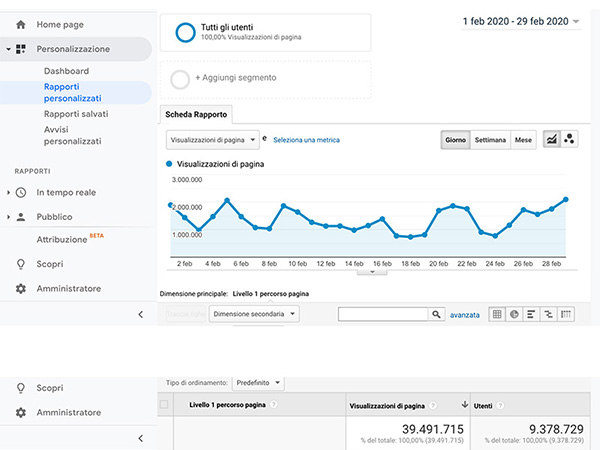Click the total value 39.491.715
The image size is (600, 450).
pyautogui.click(x=433, y=429)
